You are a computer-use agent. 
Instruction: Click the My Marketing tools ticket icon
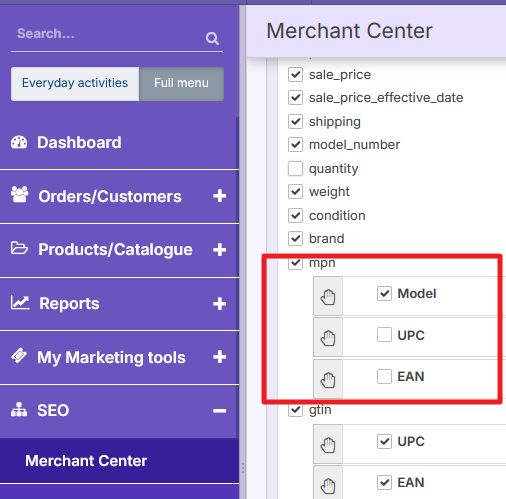click(19, 356)
